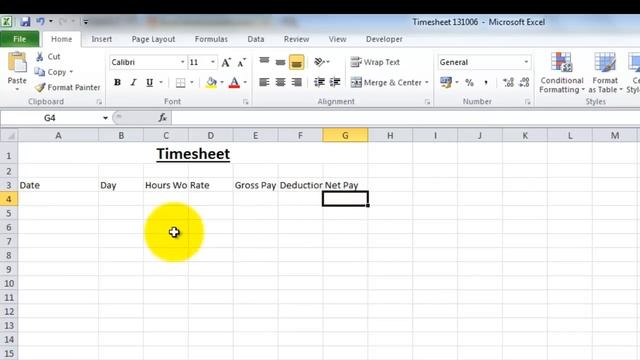Open the font size 11 dropdown
Viewport: 640px width, 360px height.
coord(213,62)
